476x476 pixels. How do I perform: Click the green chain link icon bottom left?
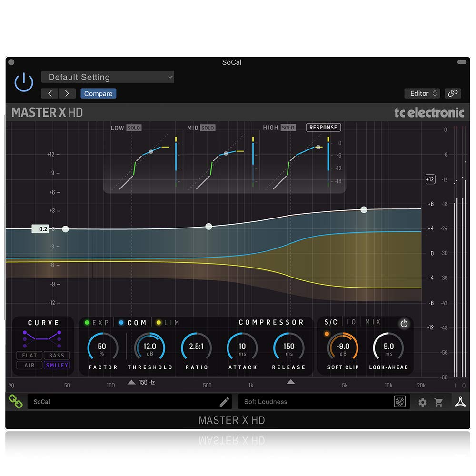tap(16, 401)
